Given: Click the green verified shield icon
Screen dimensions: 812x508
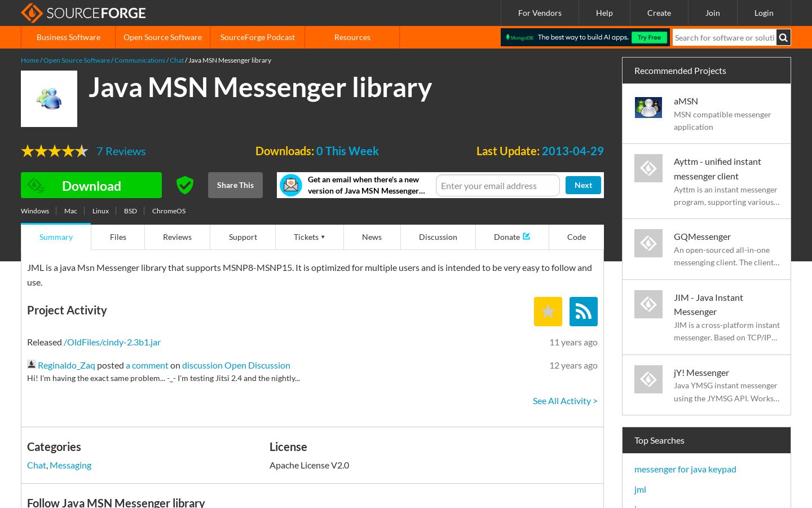Looking at the screenshot, I should click(185, 185).
